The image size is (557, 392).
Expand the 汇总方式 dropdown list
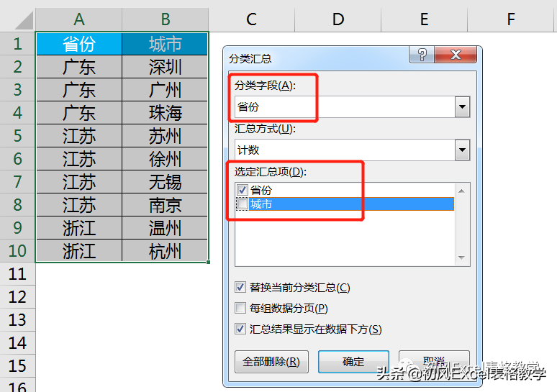point(462,150)
